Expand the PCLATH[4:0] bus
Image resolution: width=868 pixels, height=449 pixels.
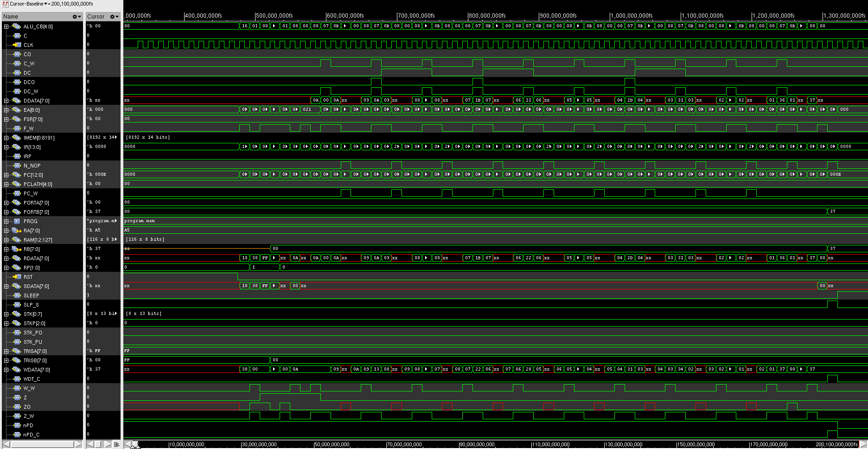pyautogui.click(x=6, y=184)
